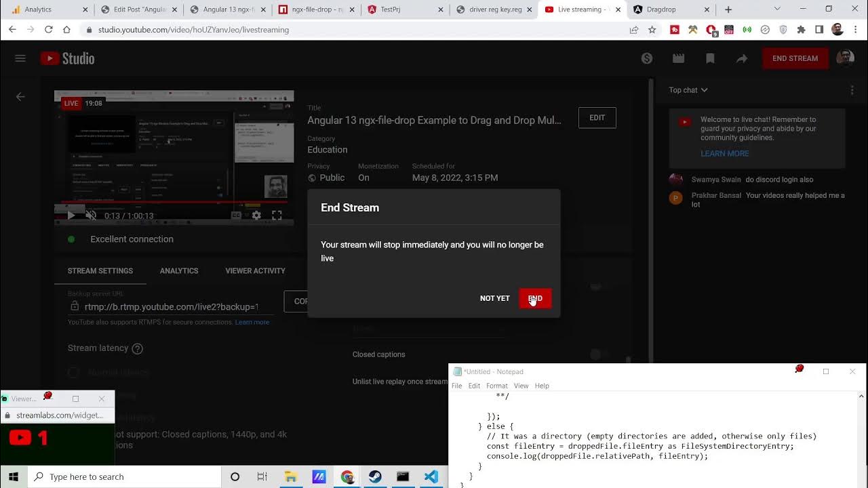Open Chrome's tab search chevron
The width and height of the screenshot is (868, 488).
(x=777, y=9)
